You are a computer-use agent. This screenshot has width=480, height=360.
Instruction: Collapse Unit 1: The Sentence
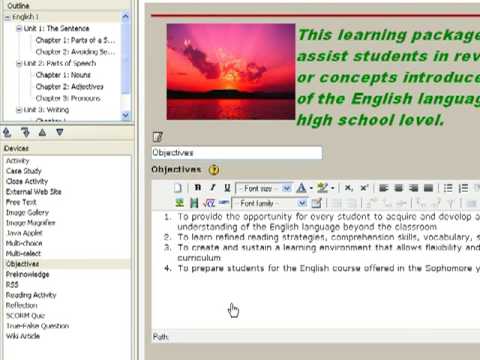(x=19, y=29)
